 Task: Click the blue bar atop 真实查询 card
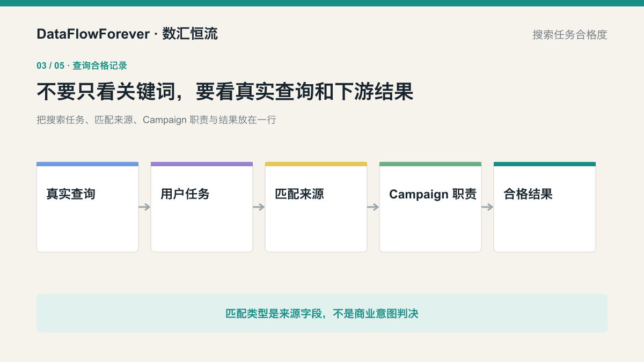tap(87, 164)
